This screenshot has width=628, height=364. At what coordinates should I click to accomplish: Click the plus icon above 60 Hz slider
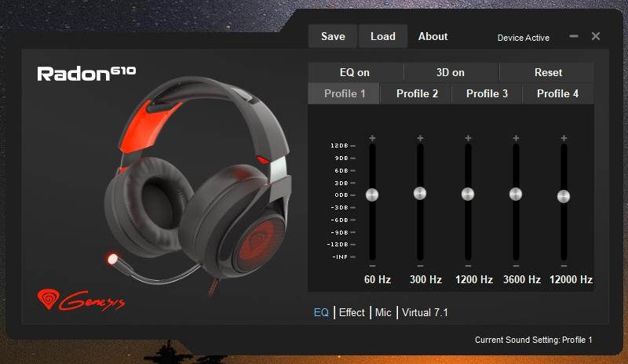(x=372, y=138)
